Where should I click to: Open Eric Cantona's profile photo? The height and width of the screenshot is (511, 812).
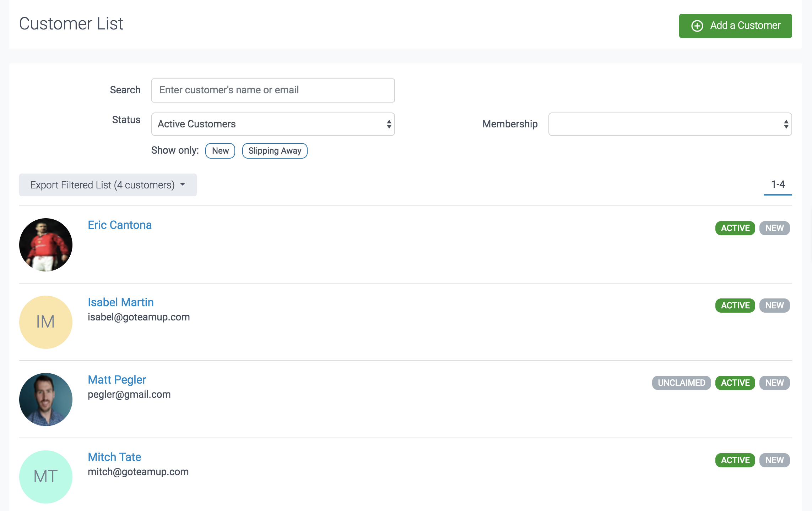[46, 245]
